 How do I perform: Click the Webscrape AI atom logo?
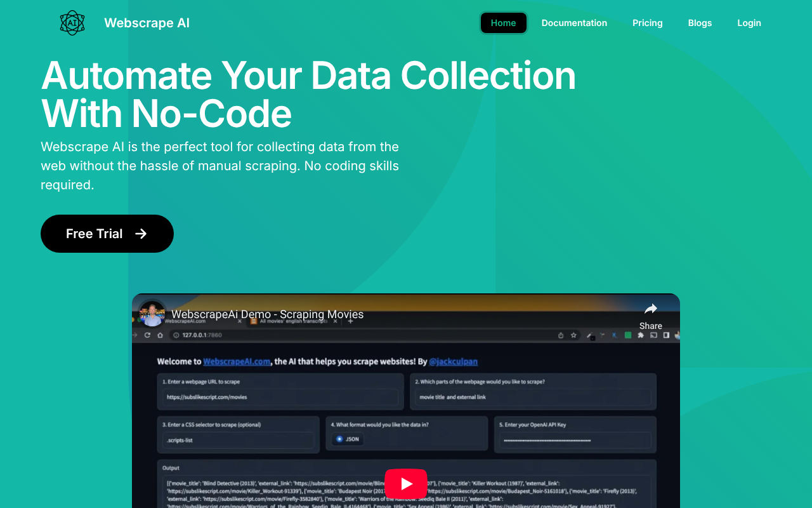(72, 23)
